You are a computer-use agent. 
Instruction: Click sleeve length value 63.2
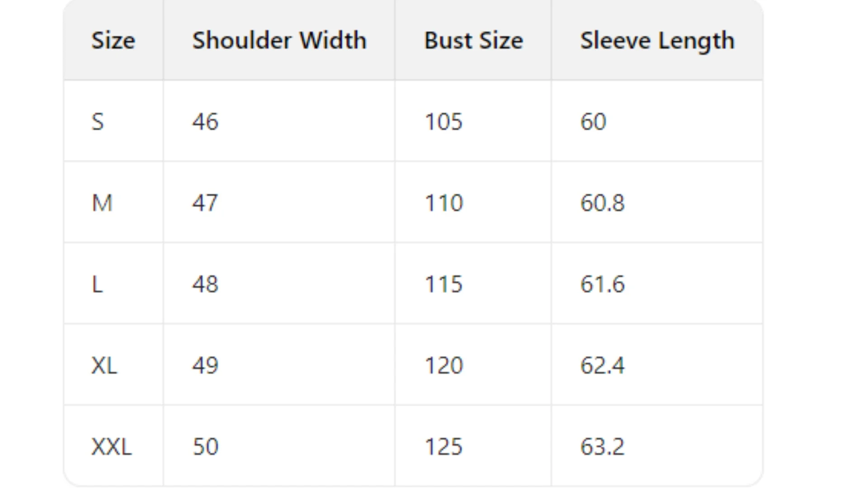click(x=602, y=446)
